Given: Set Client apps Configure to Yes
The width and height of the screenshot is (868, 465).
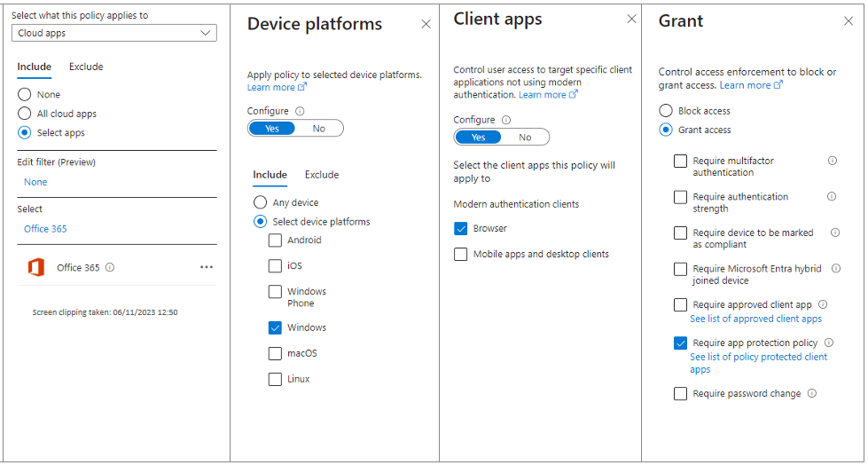Looking at the screenshot, I should pyautogui.click(x=478, y=138).
